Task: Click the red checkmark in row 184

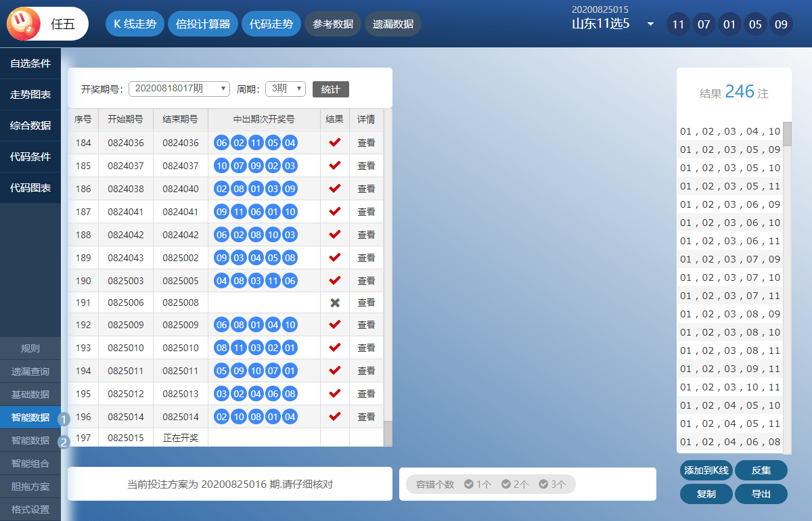Action: point(334,143)
